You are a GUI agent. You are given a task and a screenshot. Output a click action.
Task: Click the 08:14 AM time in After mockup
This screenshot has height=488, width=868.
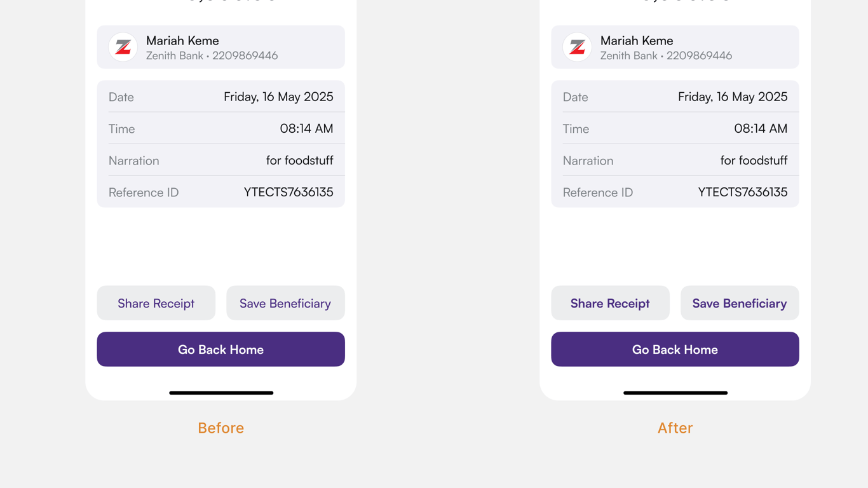coord(761,128)
